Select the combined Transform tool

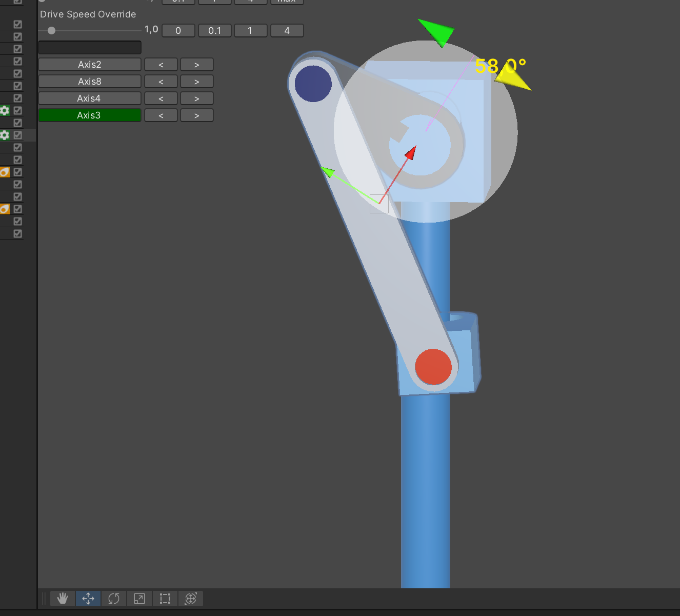pyautogui.click(x=191, y=599)
